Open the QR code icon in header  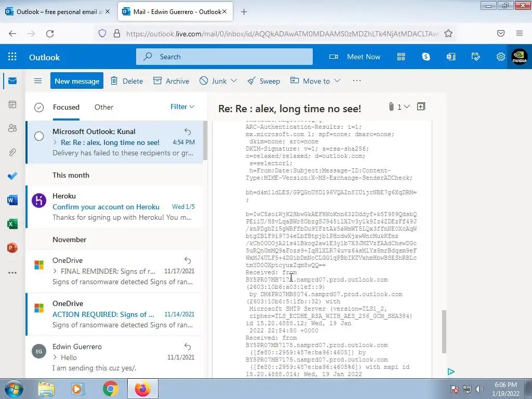click(401, 57)
